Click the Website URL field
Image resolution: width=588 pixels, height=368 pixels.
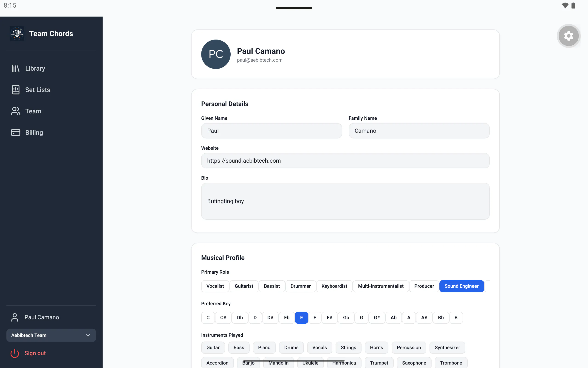pyautogui.click(x=345, y=161)
